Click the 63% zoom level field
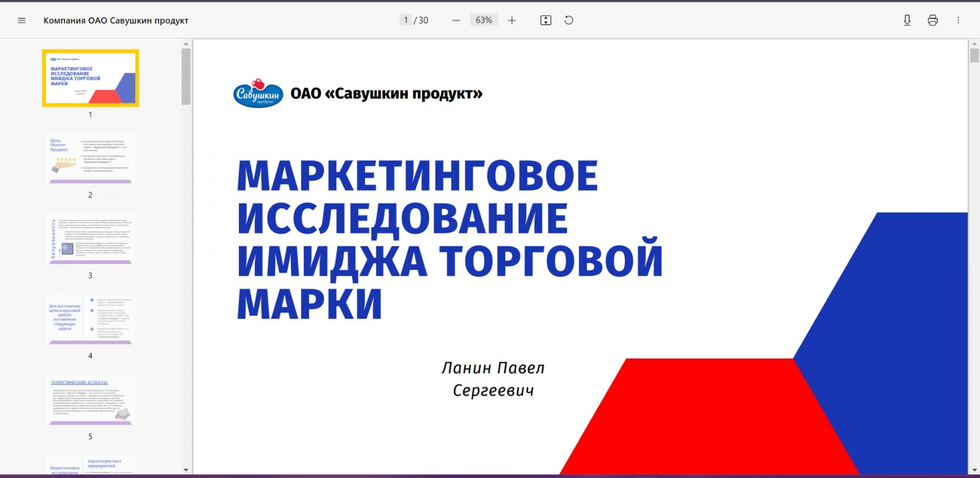The height and width of the screenshot is (478, 980). click(484, 20)
